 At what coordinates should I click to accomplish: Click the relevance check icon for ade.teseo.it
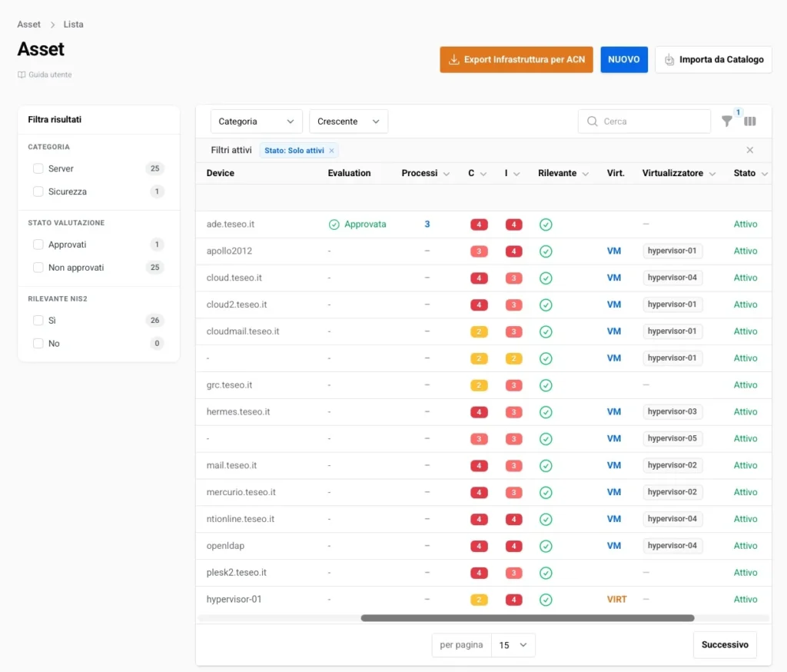546,225
